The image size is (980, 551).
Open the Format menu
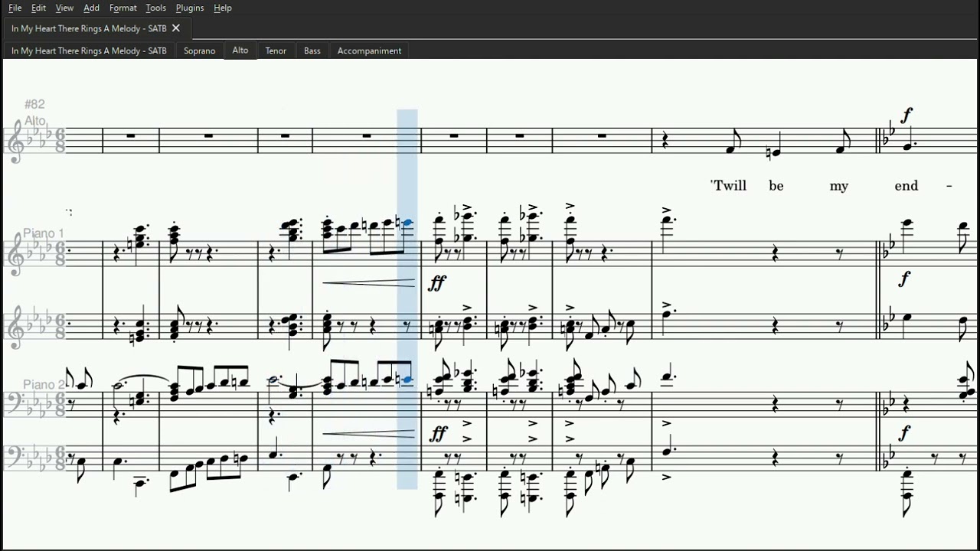(122, 8)
